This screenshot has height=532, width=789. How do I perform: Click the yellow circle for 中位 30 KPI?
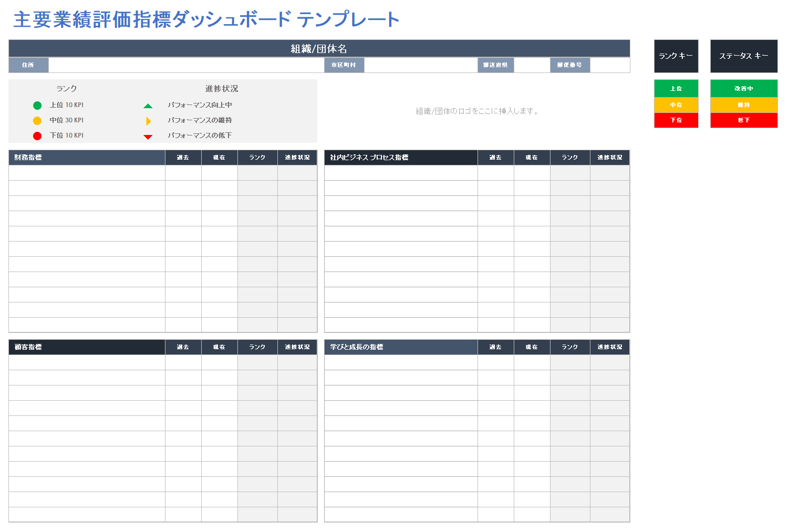pos(37,121)
